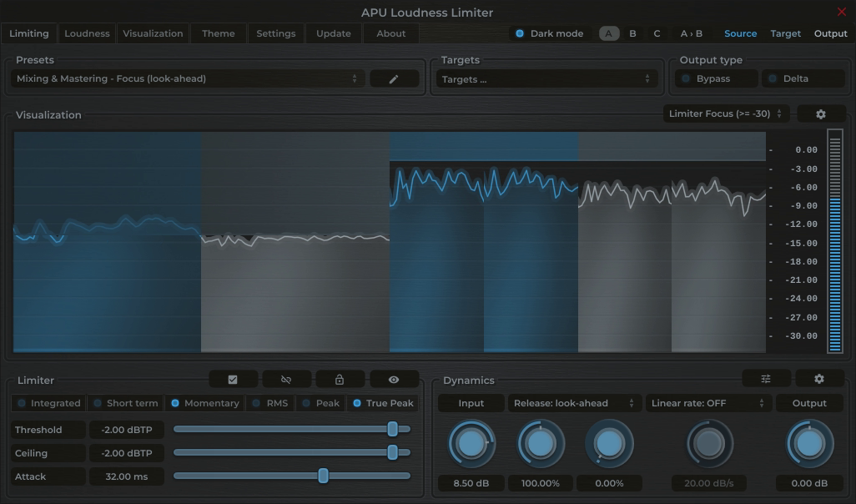The image size is (856, 504).
Task: Enable Dark mode
Action: pyautogui.click(x=520, y=33)
